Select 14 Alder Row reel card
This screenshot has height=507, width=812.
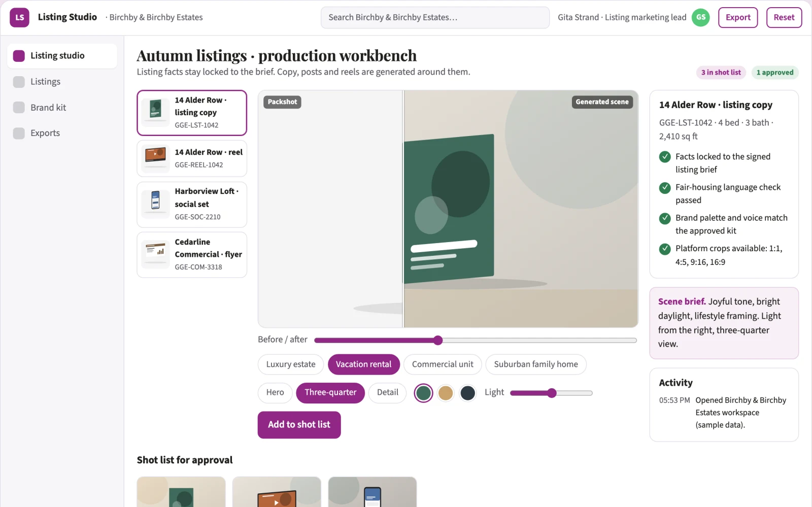click(192, 158)
